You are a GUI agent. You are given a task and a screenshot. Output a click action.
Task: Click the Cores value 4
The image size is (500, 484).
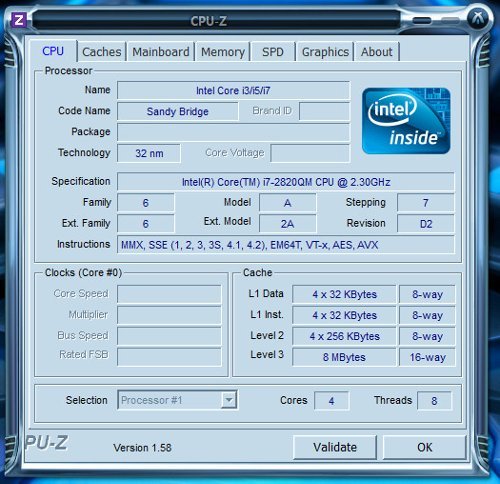332,400
